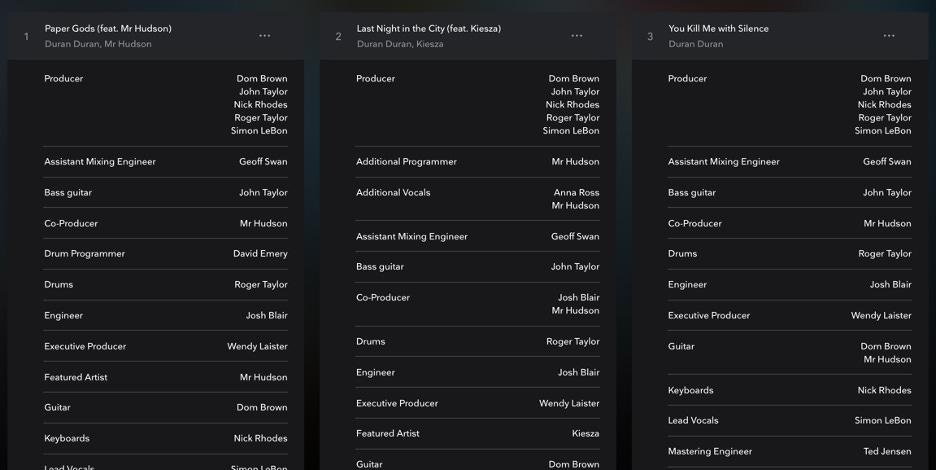Select track number 1
The width and height of the screenshot is (936, 470).
26,36
